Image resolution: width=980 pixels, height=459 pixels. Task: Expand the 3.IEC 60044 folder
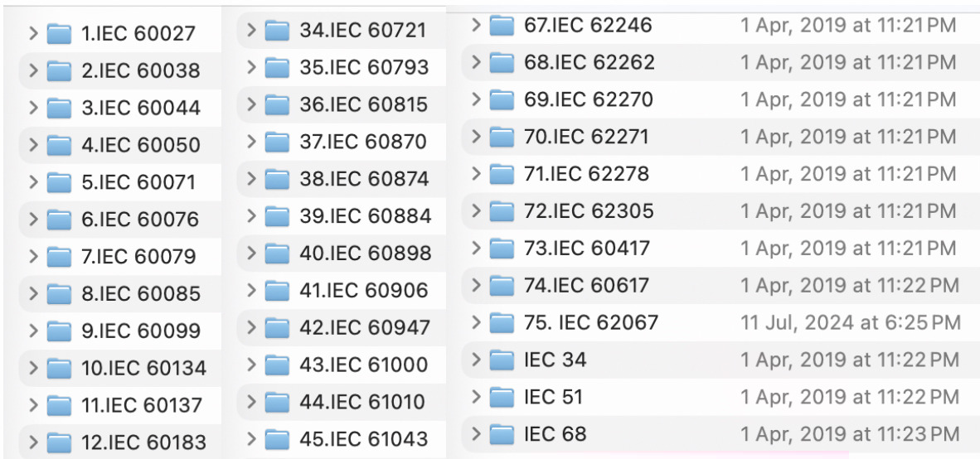tap(33, 109)
